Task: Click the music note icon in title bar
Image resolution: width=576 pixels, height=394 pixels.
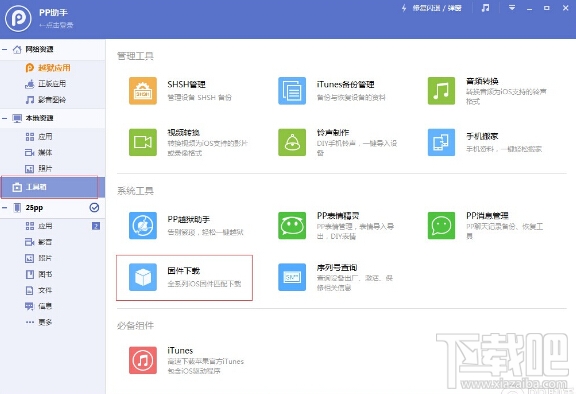Action: click(x=485, y=8)
